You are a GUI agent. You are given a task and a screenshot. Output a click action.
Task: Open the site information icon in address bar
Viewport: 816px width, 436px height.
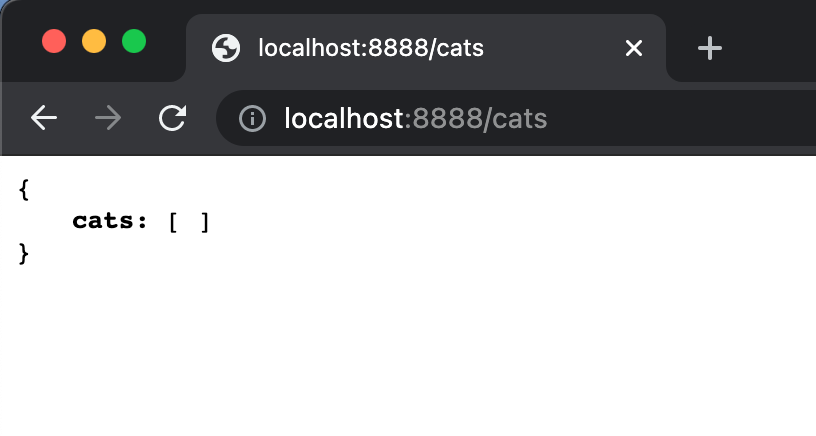point(252,118)
